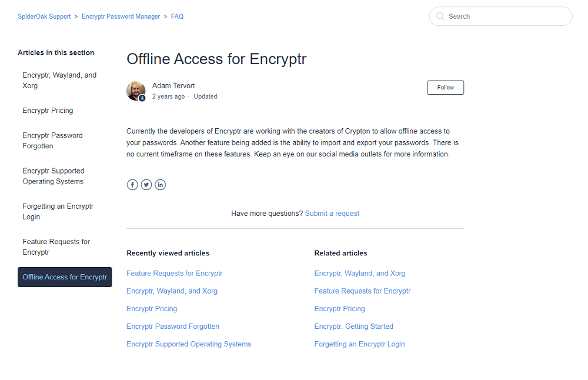Click 'Articles in this section' heading
588x380 pixels.
pos(56,52)
